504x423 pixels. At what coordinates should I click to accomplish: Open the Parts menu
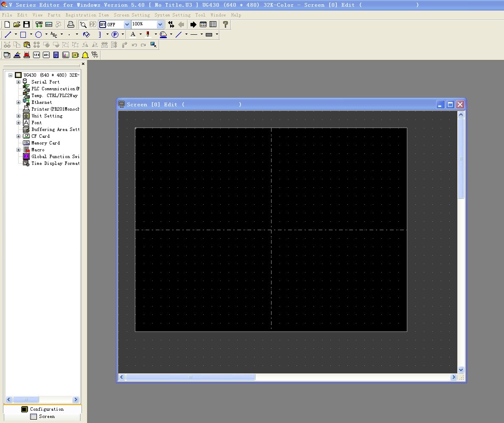tap(54, 15)
